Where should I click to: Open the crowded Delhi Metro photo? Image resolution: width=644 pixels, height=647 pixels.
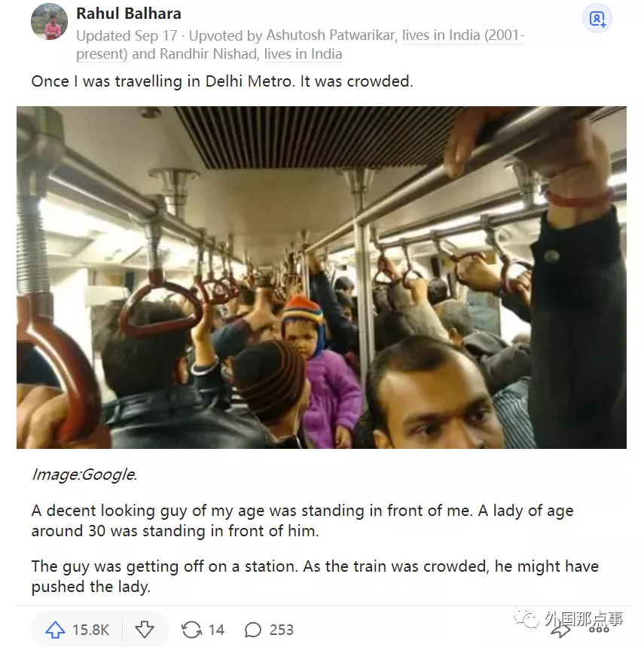coord(322,277)
